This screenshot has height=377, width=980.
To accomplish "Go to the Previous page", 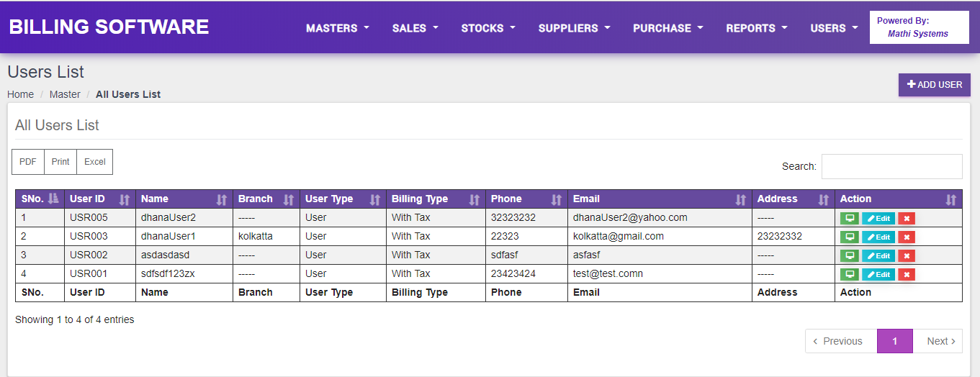I will (841, 341).
